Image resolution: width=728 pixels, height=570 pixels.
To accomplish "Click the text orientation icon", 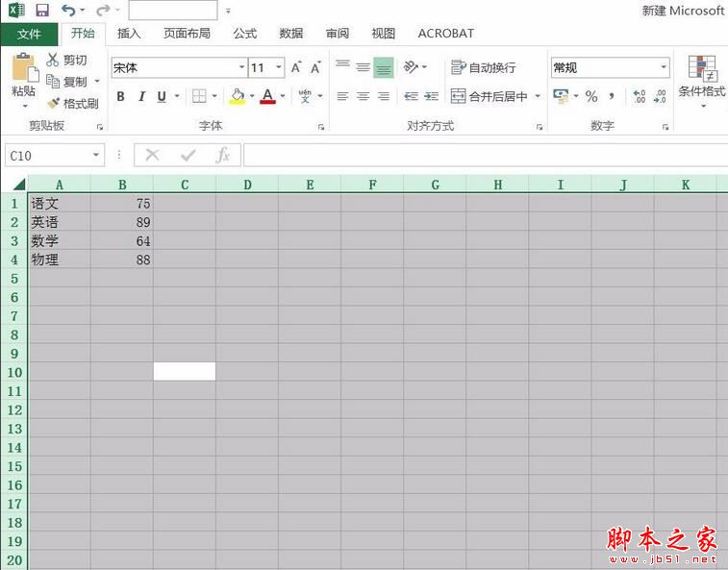I will tap(411, 67).
